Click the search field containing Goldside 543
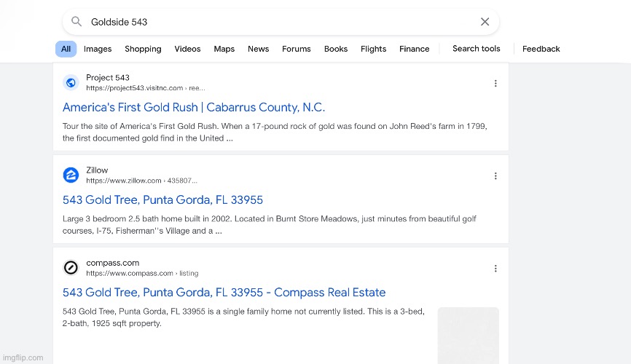 coord(277,22)
